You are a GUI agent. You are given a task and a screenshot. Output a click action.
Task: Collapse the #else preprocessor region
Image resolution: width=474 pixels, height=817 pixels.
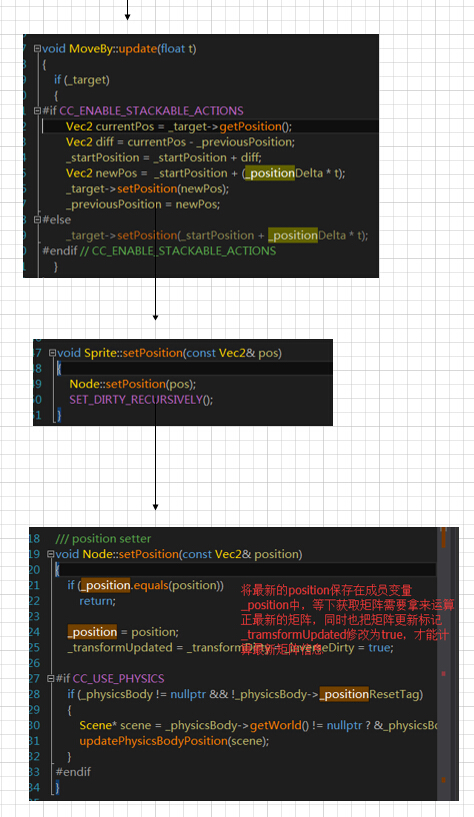(37, 219)
